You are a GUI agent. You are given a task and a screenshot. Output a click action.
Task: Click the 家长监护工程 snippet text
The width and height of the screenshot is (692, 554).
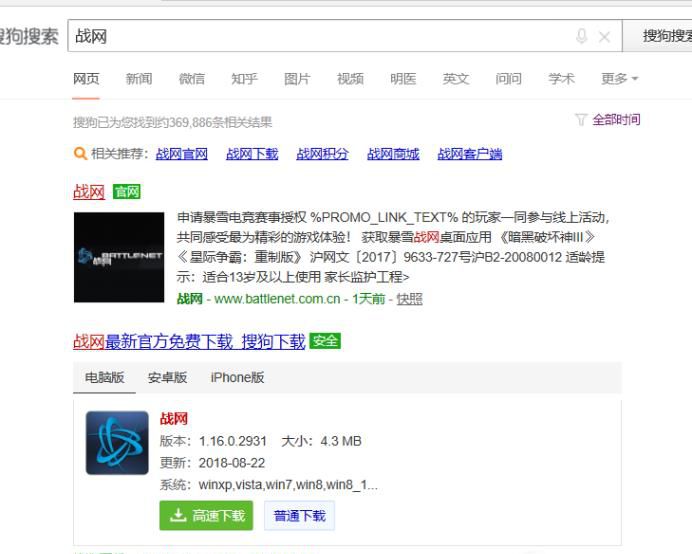click(367, 277)
